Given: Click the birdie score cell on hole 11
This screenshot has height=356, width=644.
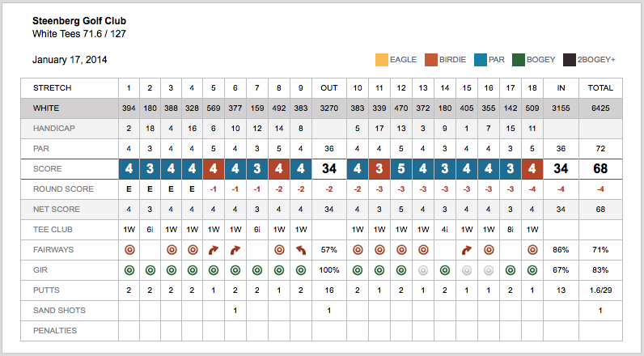Looking at the screenshot, I should click(379, 169).
